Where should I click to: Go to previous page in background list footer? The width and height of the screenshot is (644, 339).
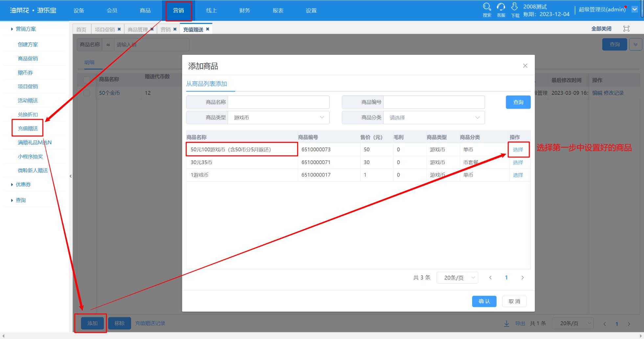604,324
